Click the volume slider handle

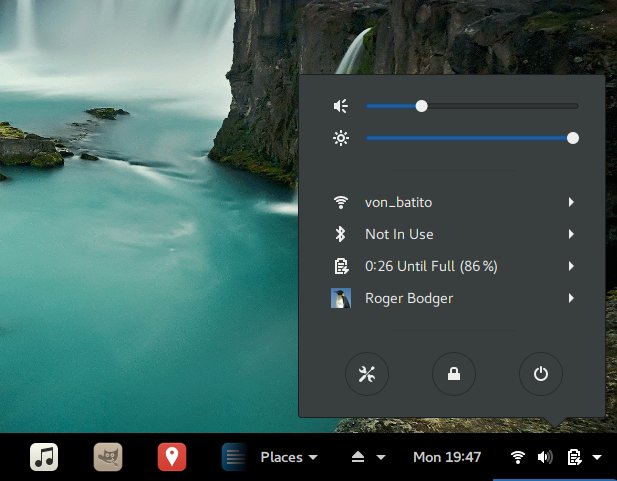(421, 105)
